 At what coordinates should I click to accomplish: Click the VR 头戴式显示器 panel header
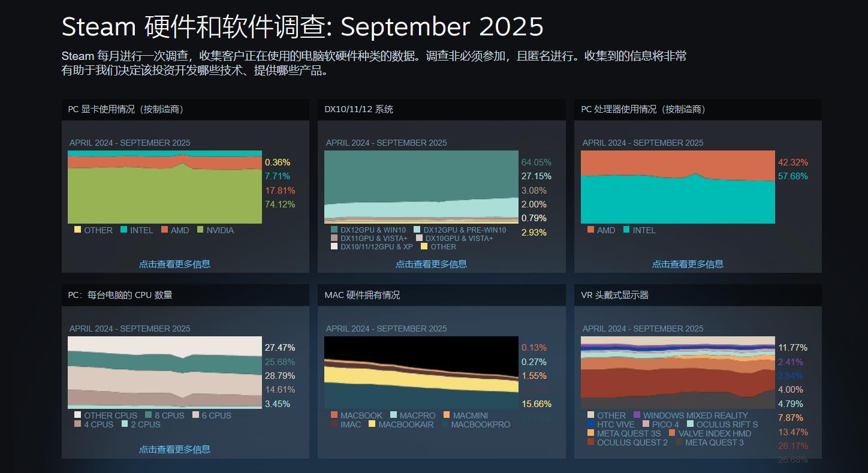click(x=615, y=295)
